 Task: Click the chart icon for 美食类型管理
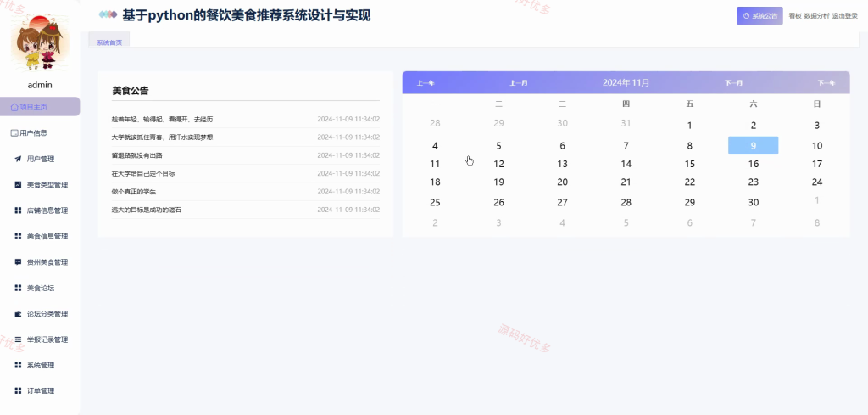coord(18,184)
